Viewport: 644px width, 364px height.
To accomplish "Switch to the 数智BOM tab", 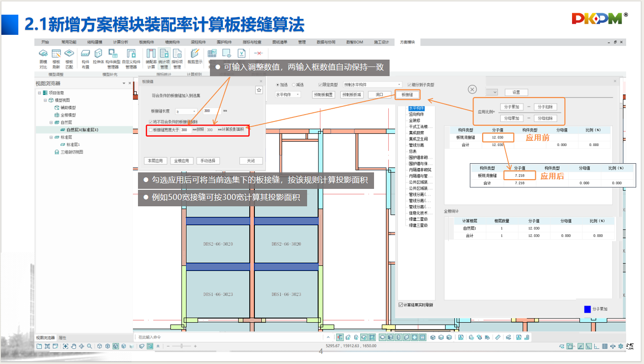I will click(355, 42).
